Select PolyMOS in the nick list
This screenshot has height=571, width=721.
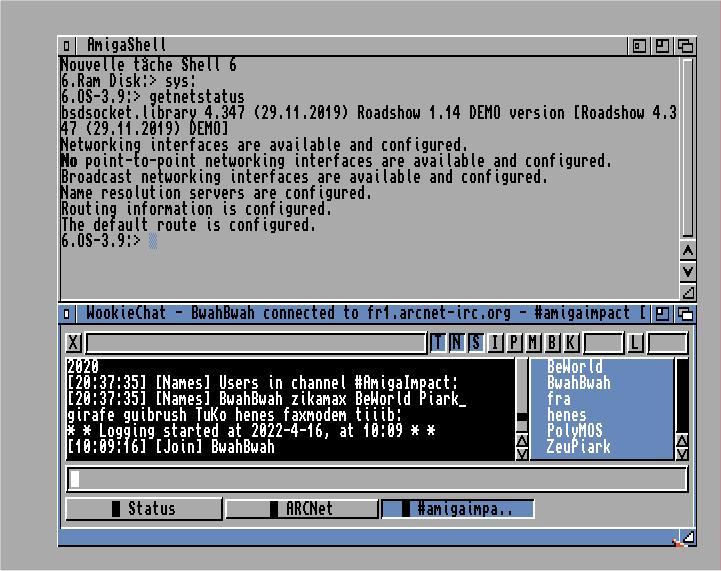coord(574,431)
